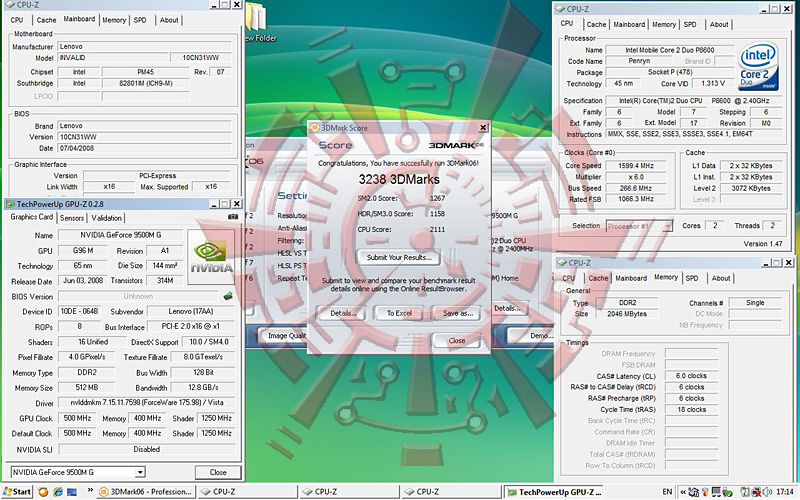This screenshot has height=500, width=800.
Task: Click the memory Size 2046 MBytes field
Action: pyautogui.click(x=627, y=314)
